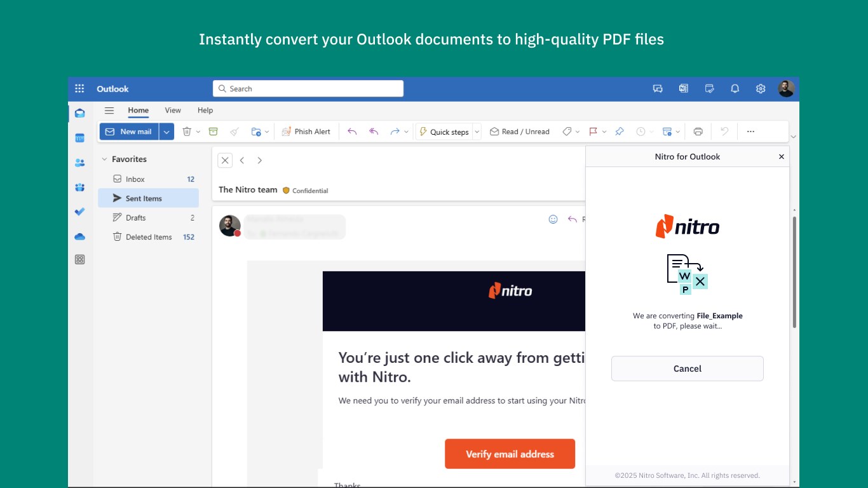868x488 pixels.
Task: Select the Deleted Items folder
Action: [x=148, y=237]
